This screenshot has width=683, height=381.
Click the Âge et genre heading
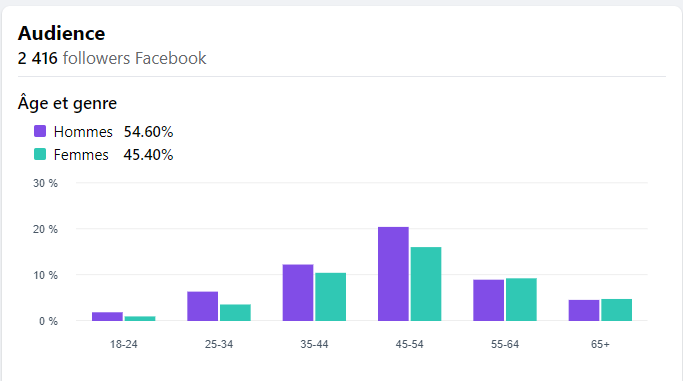coord(68,104)
